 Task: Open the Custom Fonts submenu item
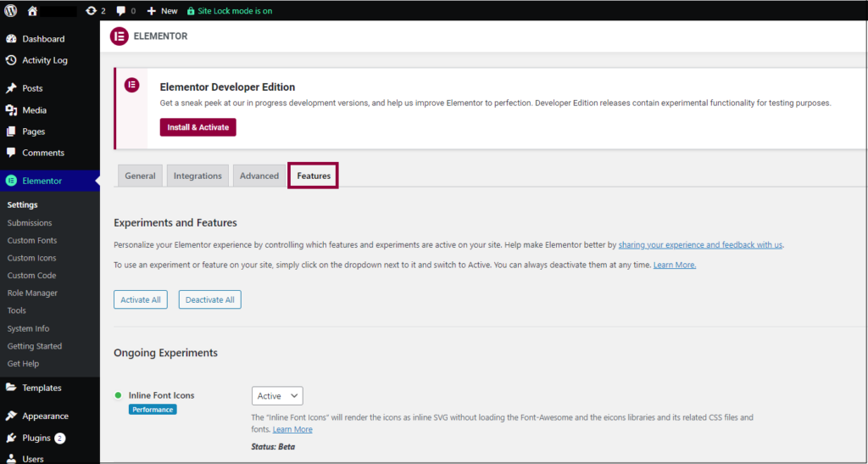(32, 240)
